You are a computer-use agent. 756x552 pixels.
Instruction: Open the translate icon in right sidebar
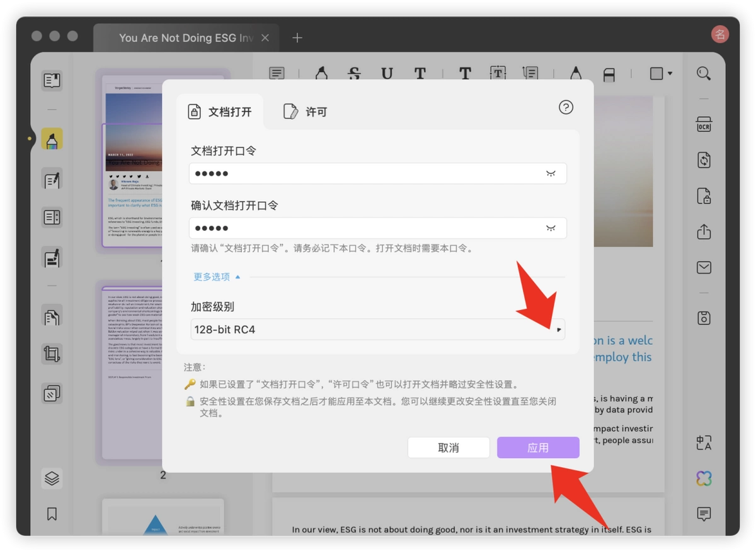coord(704,442)
